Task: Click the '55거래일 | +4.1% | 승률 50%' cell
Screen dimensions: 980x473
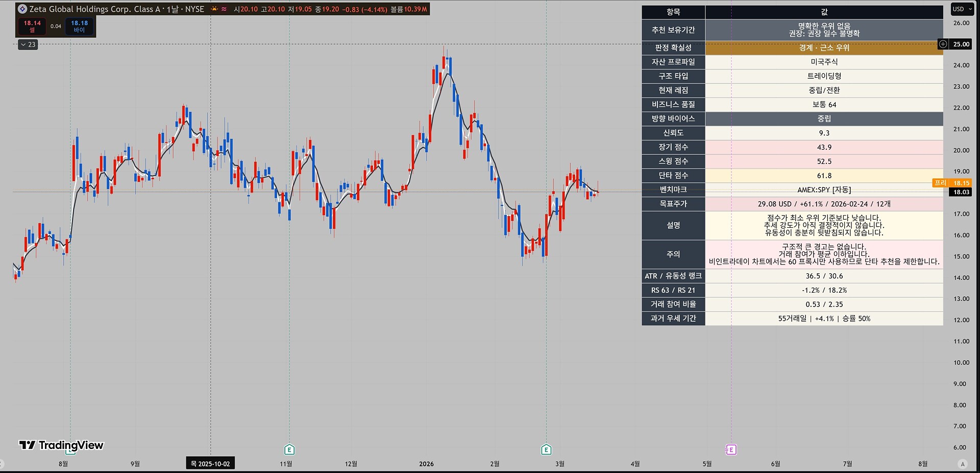Action: pyautogui.click(x=824, y=318)
